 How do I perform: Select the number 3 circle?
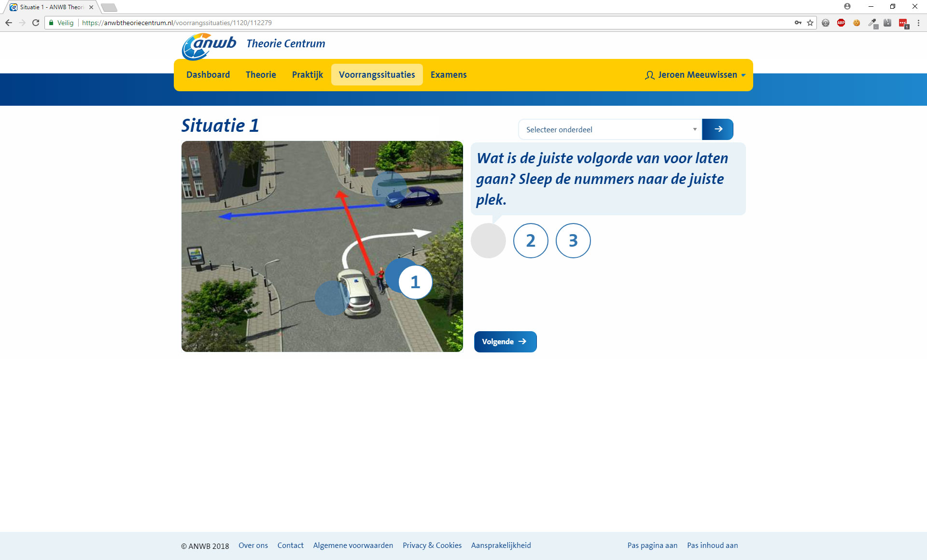coord(573,240)
